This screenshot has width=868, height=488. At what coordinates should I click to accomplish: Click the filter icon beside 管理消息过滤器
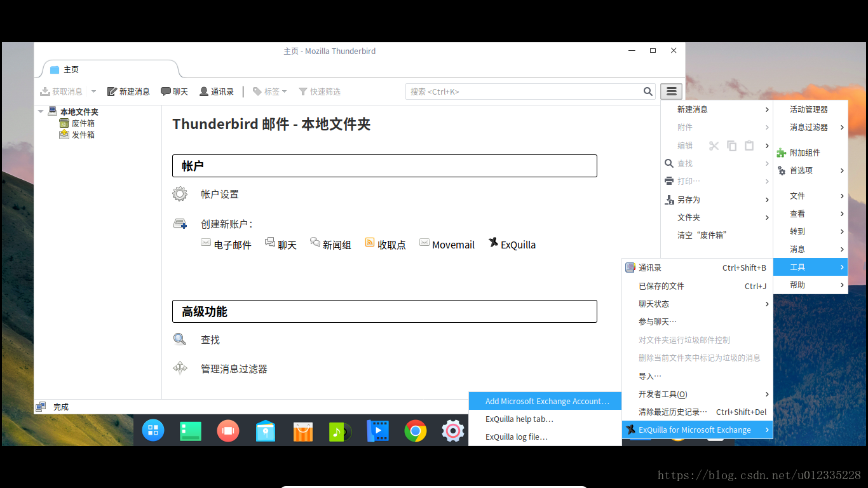[180, 367]
